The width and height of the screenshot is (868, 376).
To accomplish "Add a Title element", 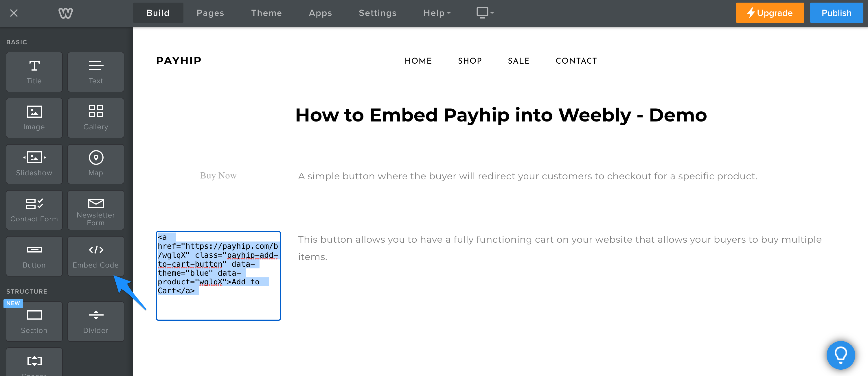I will 34,72.
